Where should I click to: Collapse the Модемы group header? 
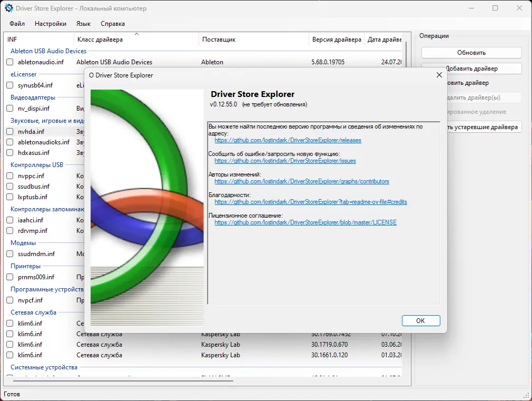tap(23, 243)
